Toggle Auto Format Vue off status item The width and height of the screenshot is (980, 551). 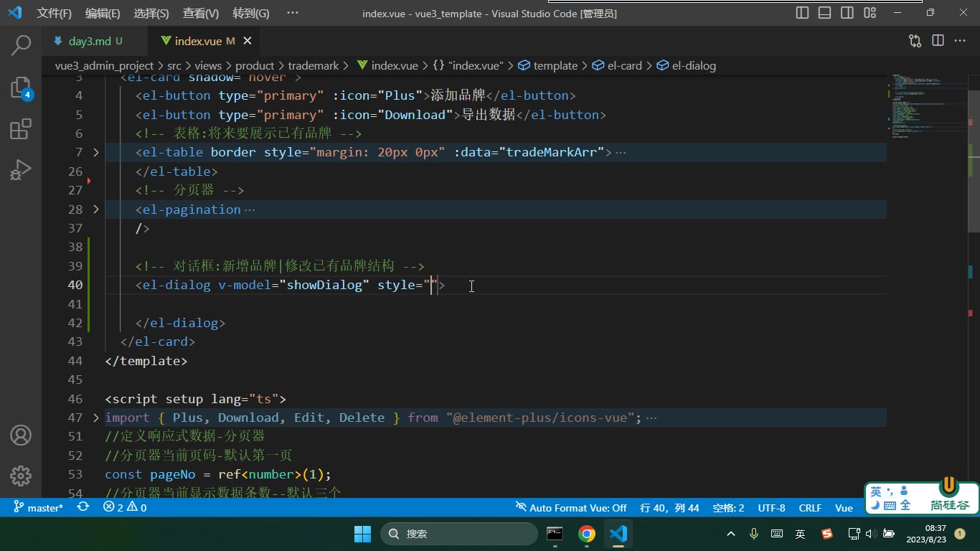tap(571, 507)
